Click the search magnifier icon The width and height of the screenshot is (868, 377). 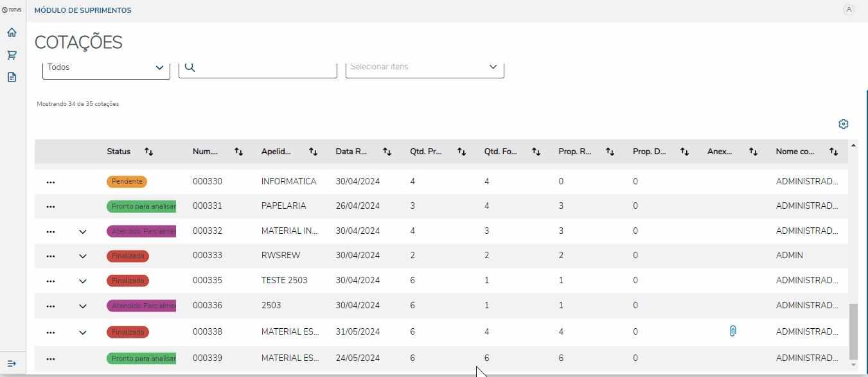(190, 67)
